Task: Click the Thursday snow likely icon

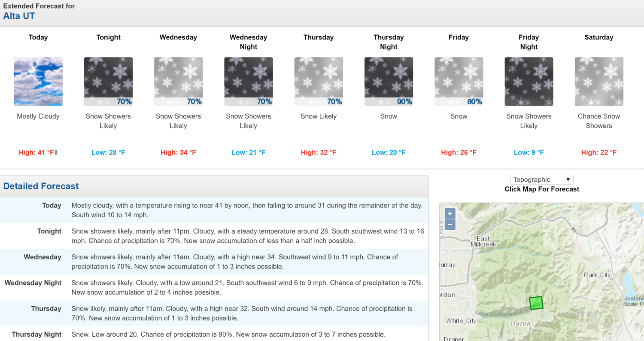Action: coord(319,82)
